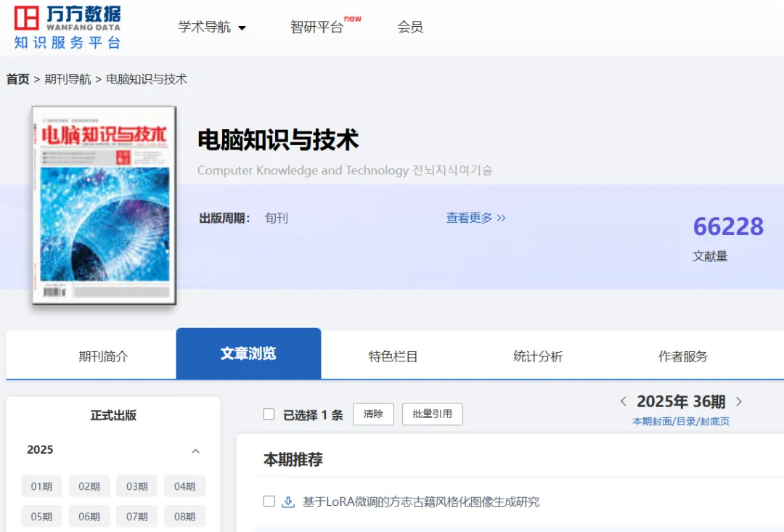The image size is (784, 532).
Task: Select issue 05期 of 2025
Action: [x=41, y=516]
